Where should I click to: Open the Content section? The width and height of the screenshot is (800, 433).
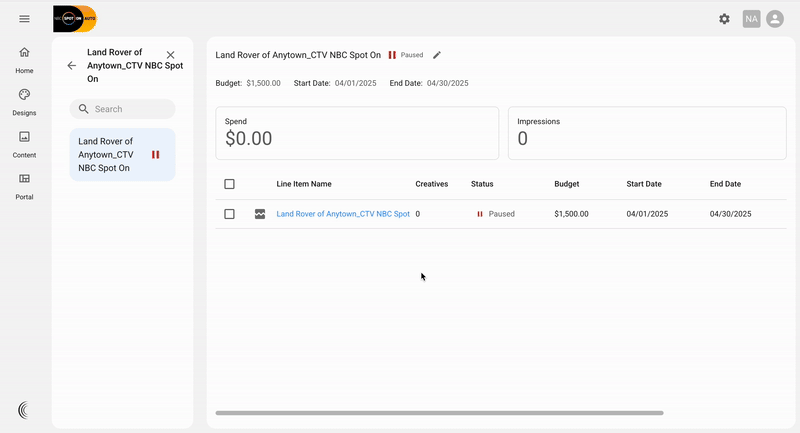tap(24, 144)
